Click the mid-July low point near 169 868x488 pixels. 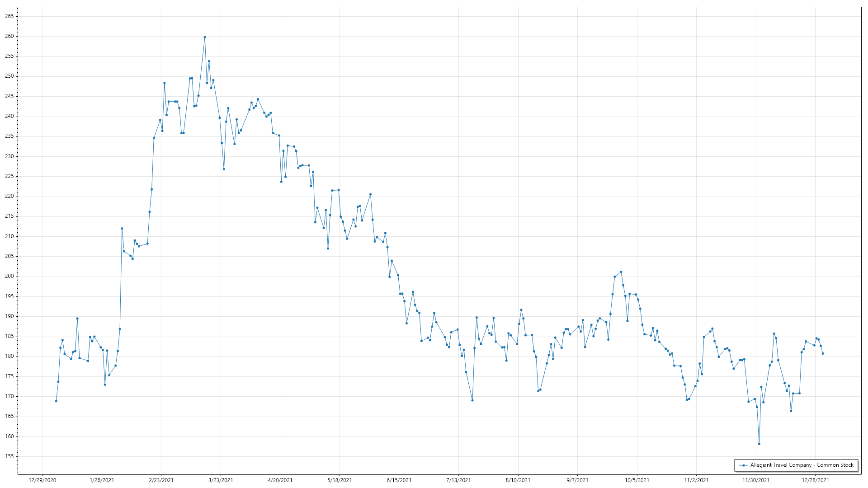(472, 400)
